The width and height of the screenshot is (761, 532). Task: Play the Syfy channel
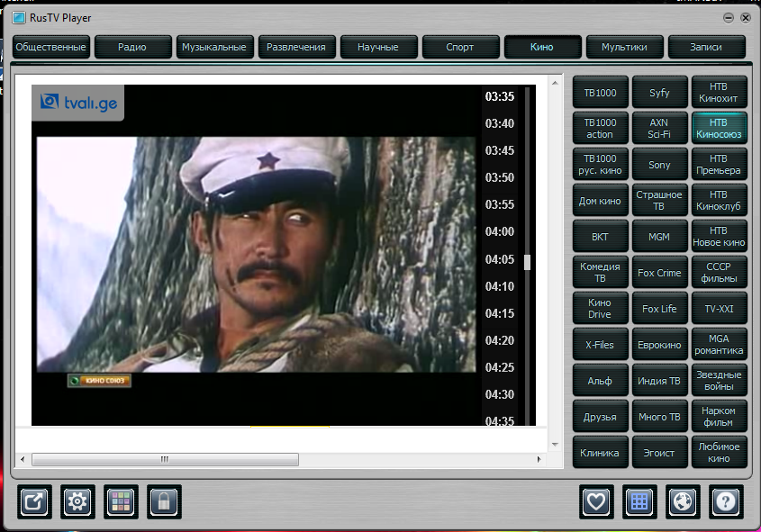point(659,93)
